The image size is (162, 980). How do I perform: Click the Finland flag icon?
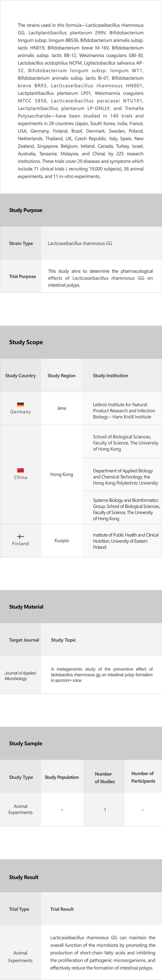click(21, 536)
